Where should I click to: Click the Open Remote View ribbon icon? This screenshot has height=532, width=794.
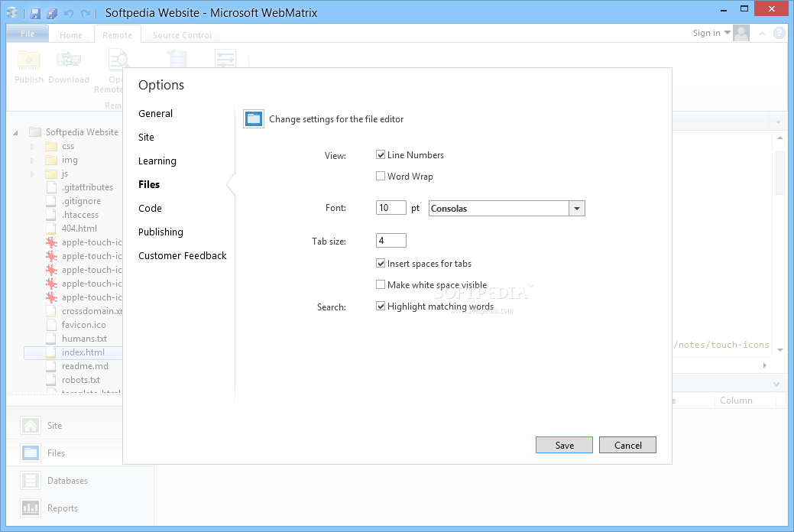click(118, 60)
